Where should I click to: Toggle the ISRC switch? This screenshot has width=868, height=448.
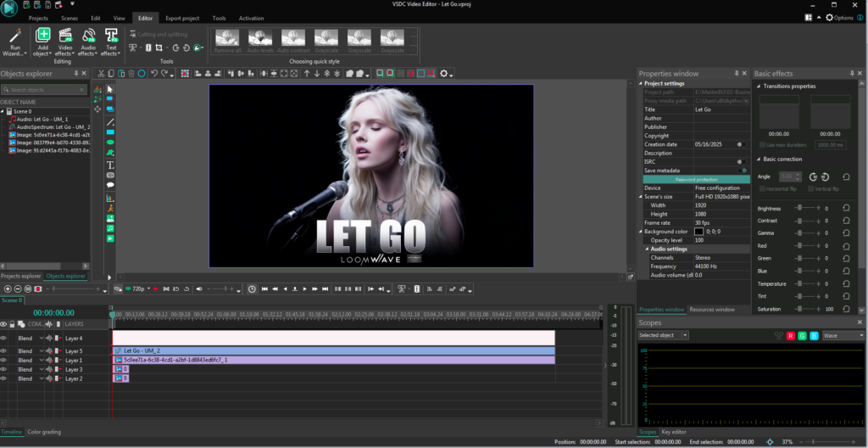click(x=742, y=162)
